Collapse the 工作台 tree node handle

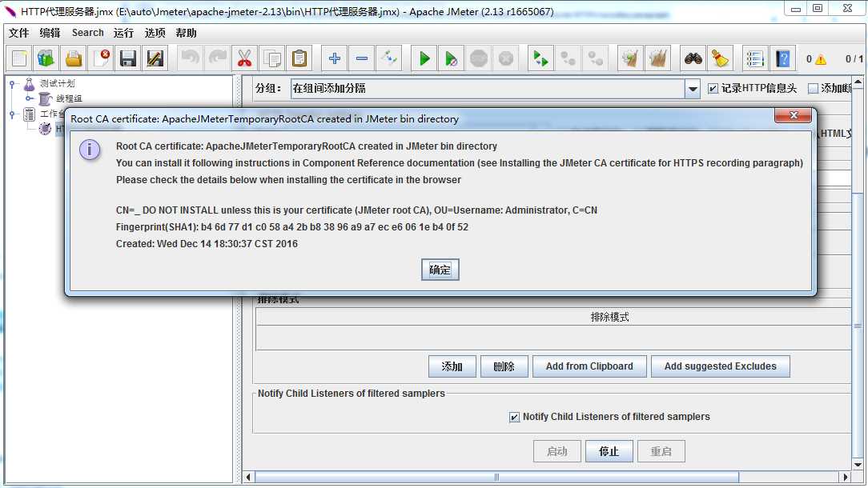pos(12,114)
